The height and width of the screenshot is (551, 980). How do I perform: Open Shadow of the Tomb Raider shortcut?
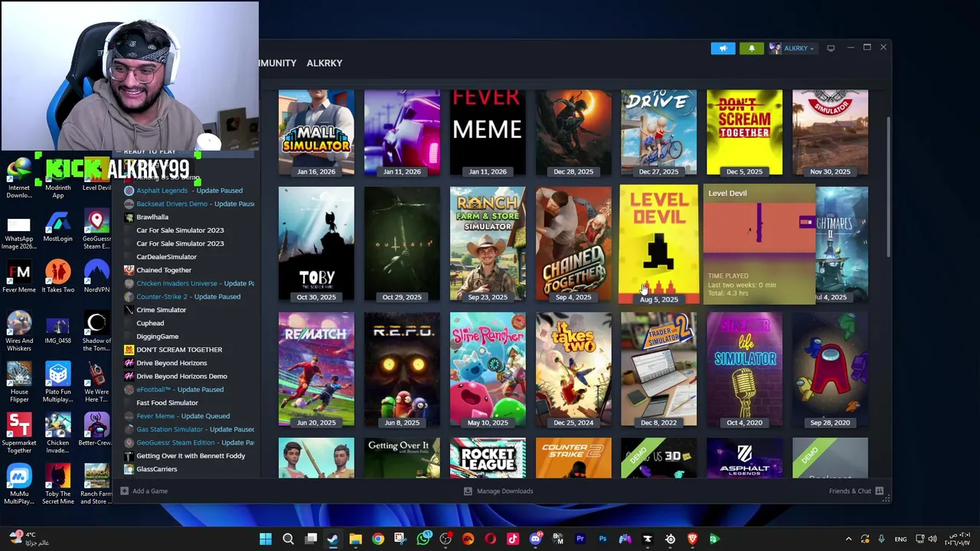[96, 332]
